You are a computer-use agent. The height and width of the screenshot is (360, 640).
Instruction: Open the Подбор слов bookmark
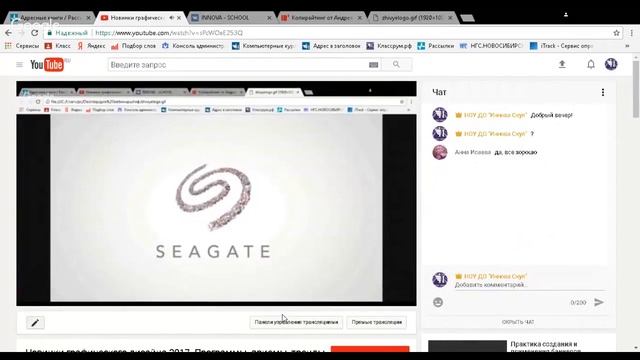pos(133,46)
